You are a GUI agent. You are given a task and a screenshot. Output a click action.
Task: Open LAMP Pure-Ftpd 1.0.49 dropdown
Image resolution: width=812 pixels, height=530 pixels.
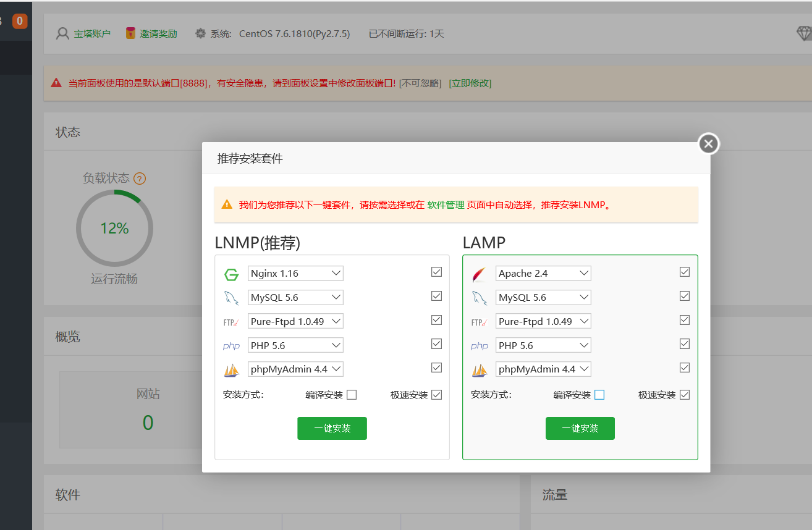tap(543, 321)
